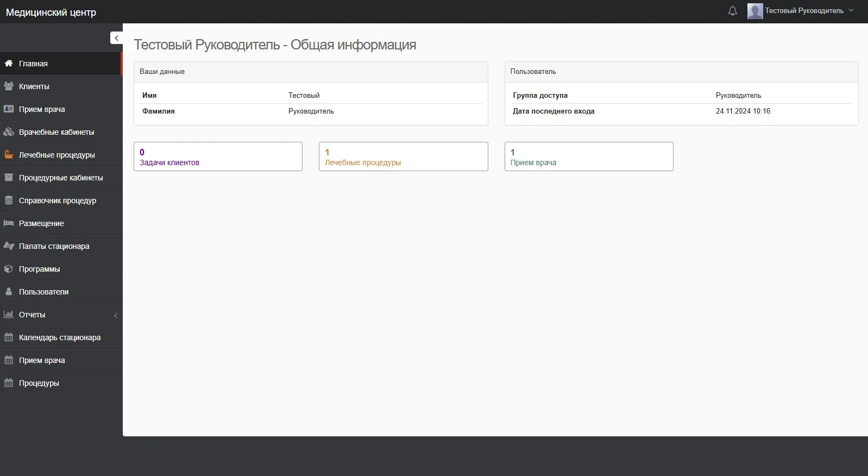868x476 pixels.
Task: Click the user icon beside Пользователи
Action: [x=9, y=292]
